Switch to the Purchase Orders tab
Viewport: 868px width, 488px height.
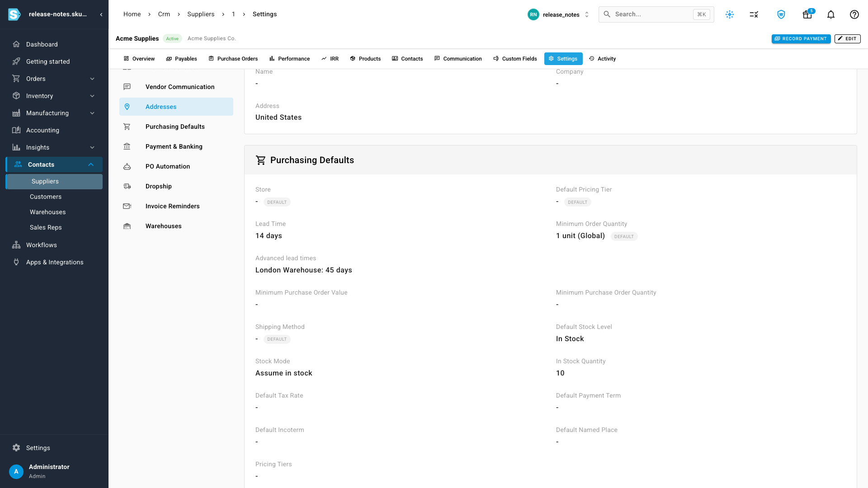pyautogui.click(x=233, y=59)
